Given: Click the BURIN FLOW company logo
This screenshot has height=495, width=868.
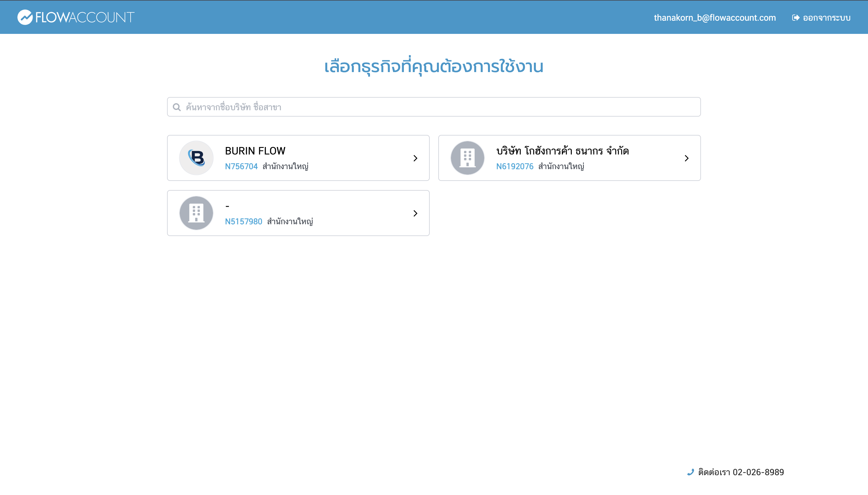Looking at the screenshot, I should click(x=196, y=158).
